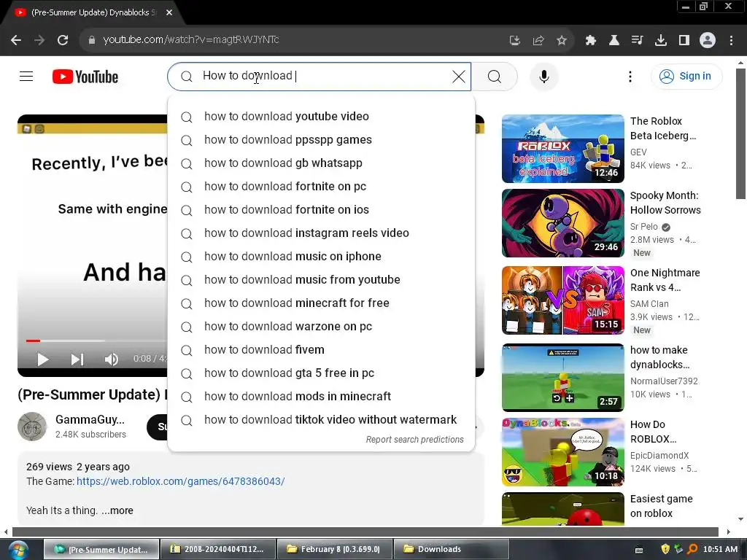Open the Chrome profile avatar icon

(708, 40)
